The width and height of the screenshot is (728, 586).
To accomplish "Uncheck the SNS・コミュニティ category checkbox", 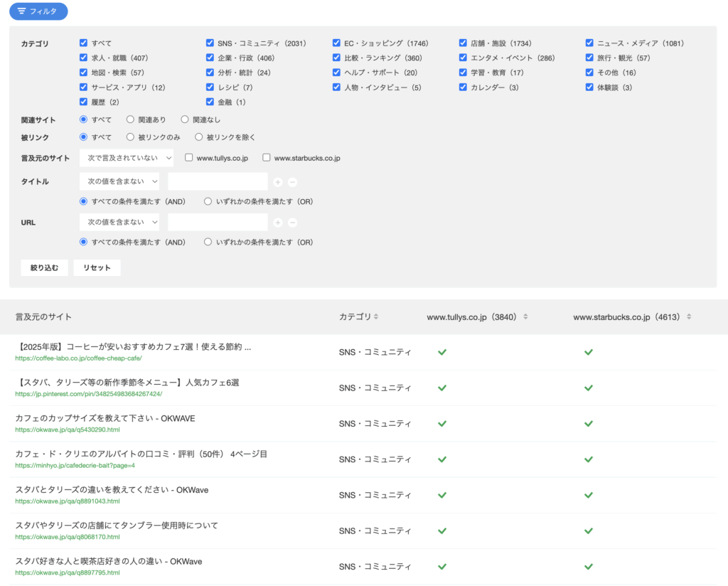I will (x=210, y=43).
